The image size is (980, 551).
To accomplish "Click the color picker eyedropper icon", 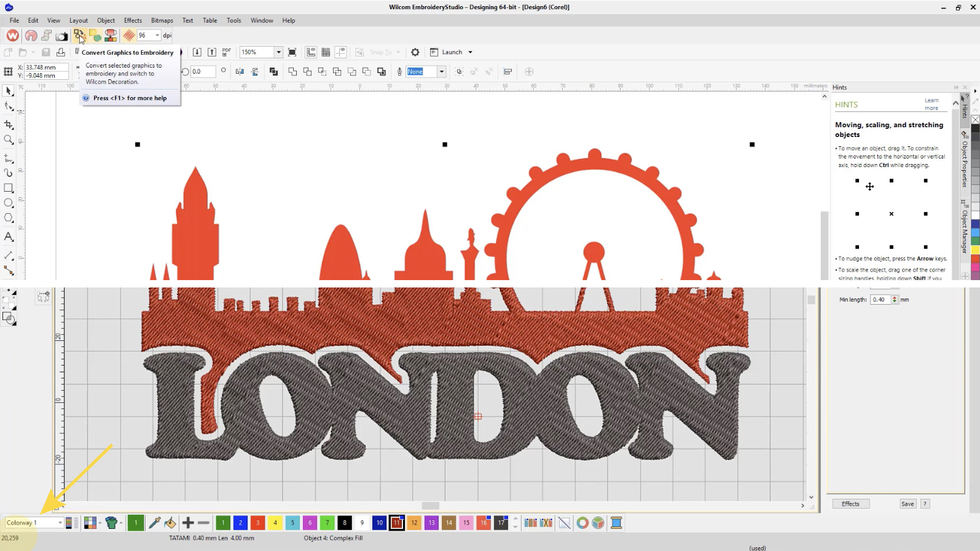I will pos(154,523).
